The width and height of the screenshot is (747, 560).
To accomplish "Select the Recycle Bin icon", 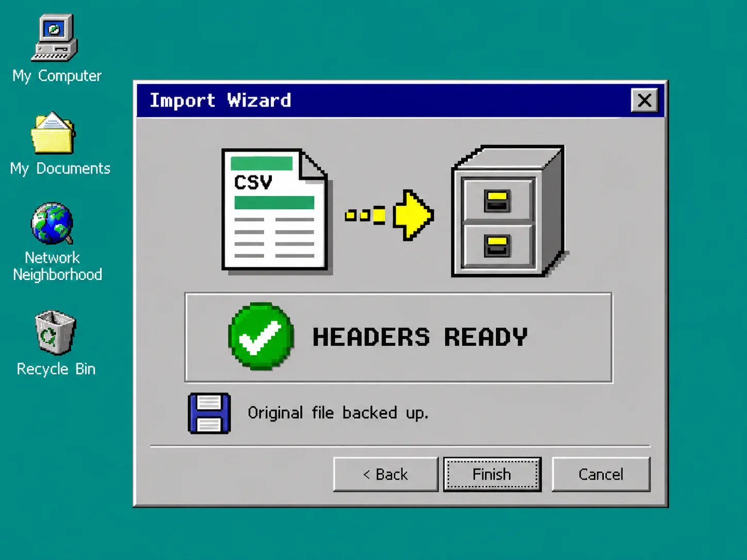I will 55,333.
